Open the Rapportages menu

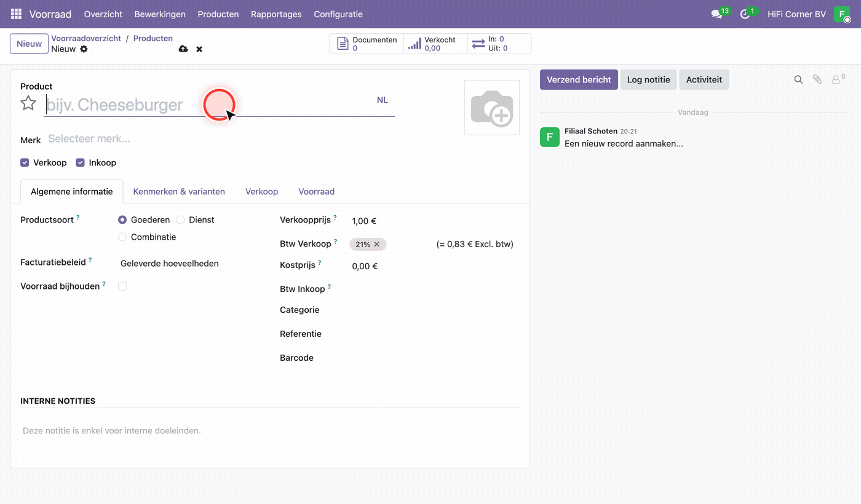pos(276,14)
